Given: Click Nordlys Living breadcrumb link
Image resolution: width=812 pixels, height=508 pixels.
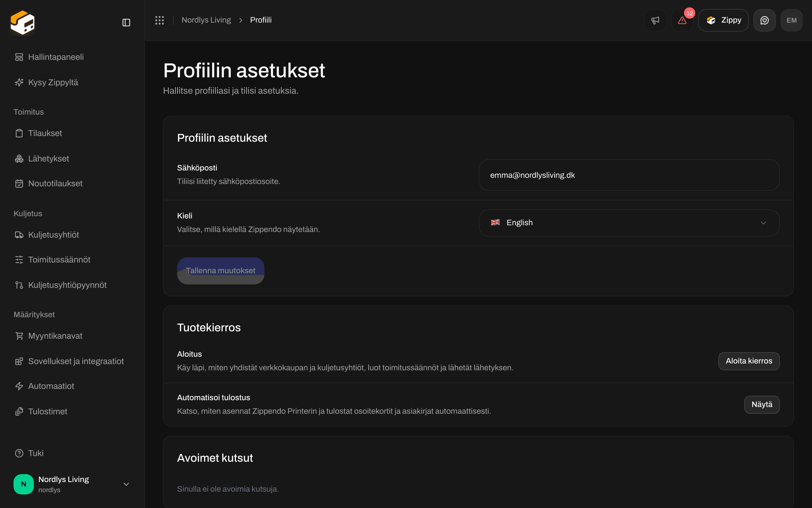Looking at the screenshot, I should coord(206,20).
